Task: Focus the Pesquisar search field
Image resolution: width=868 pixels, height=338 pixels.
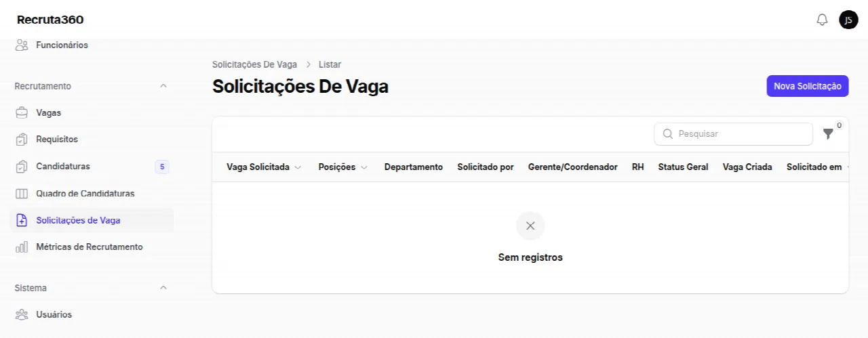Action: coord(733,134)
